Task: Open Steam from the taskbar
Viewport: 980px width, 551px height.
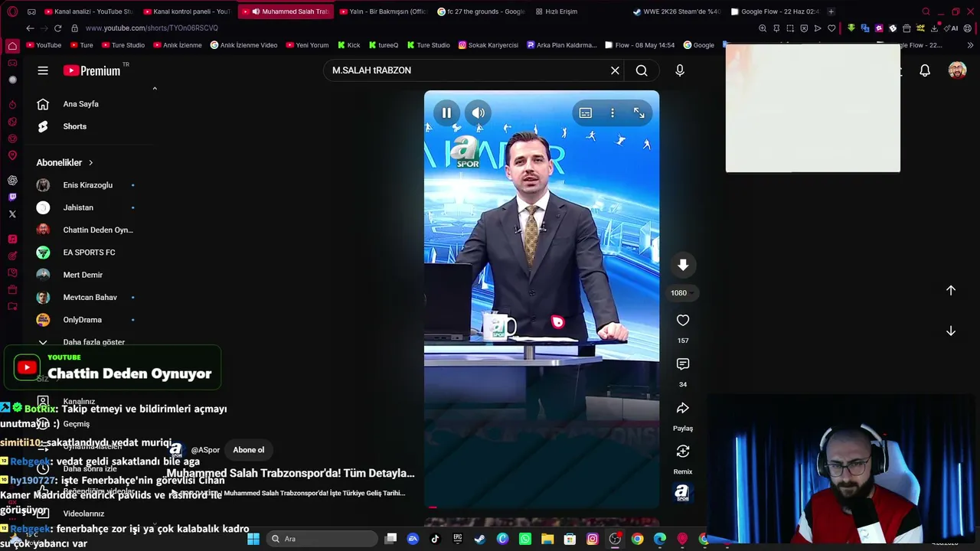Action: pyautogui.click(x=480, y=539)
